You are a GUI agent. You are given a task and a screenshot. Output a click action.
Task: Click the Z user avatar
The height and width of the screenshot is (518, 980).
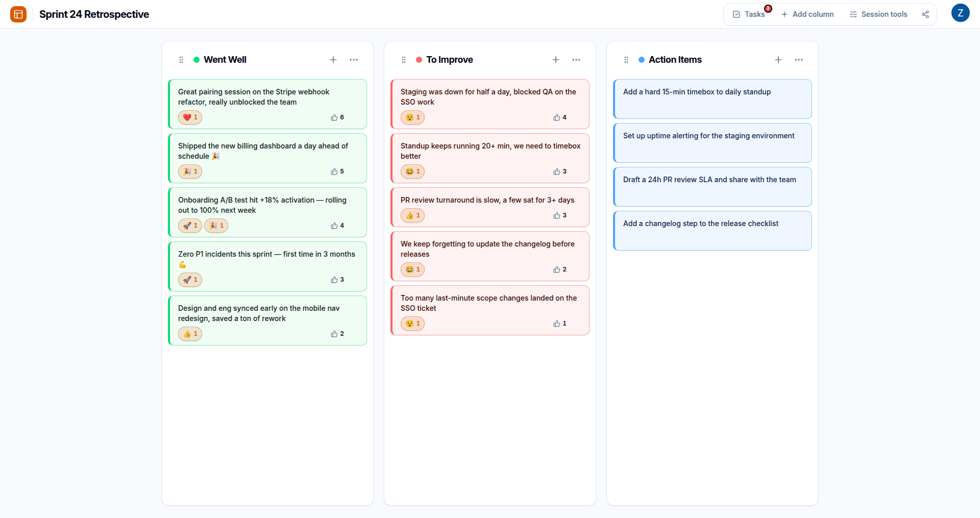tap(961, 13)
